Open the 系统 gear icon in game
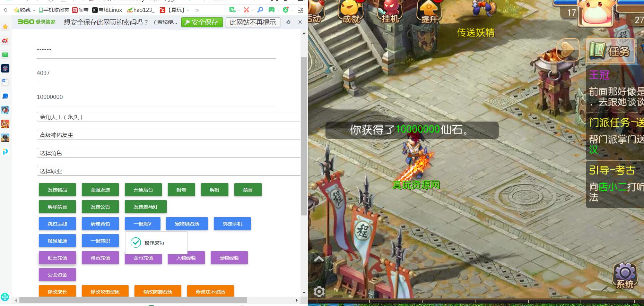The width and height of the screenshot is (644, 306). click(x=625, y=276)
